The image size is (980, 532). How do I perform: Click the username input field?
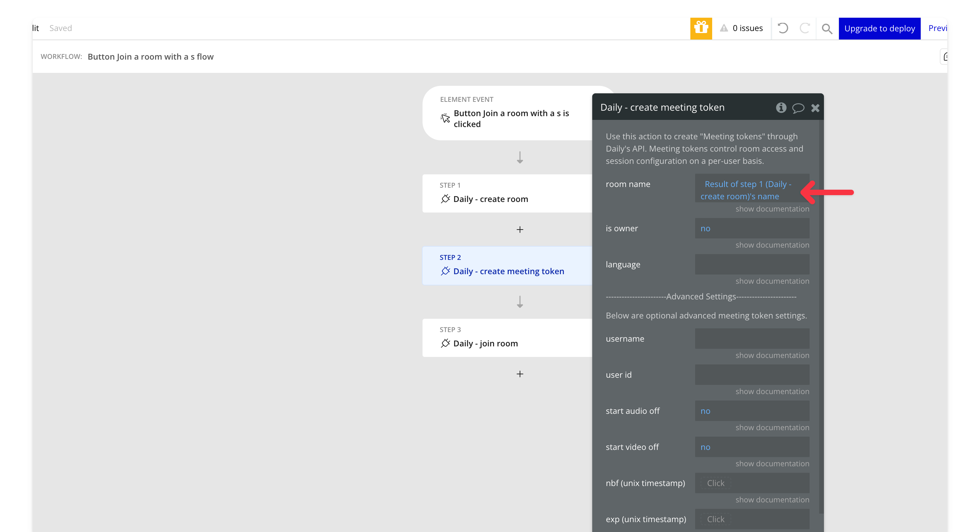pyautogui.click(x=751, y=339)
